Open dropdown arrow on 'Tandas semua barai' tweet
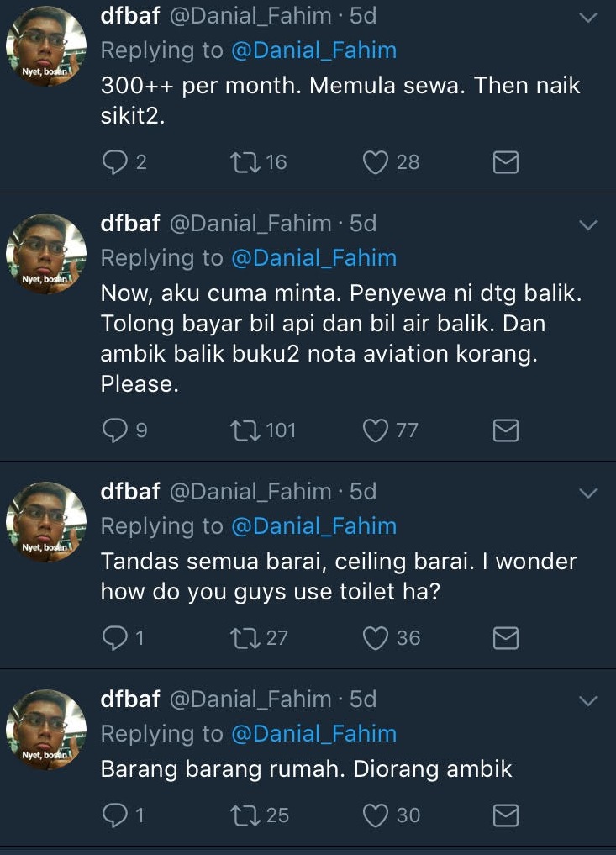 click(x=588, y=493)
